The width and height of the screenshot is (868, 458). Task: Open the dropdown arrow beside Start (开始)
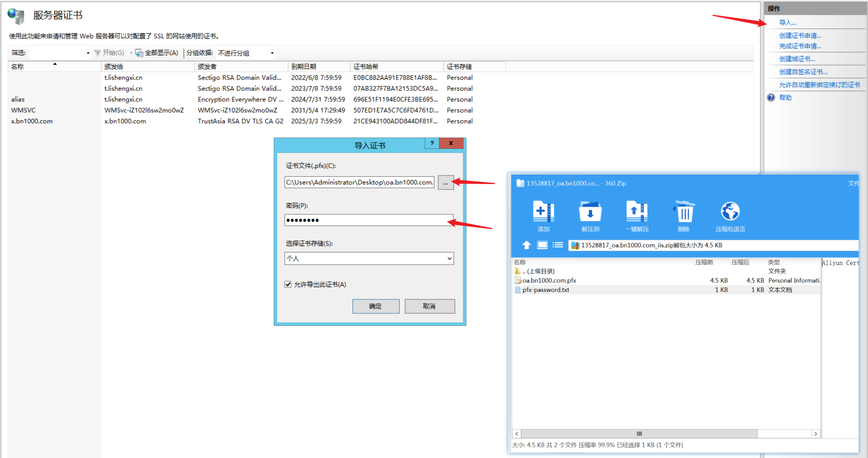pos(131,53)
